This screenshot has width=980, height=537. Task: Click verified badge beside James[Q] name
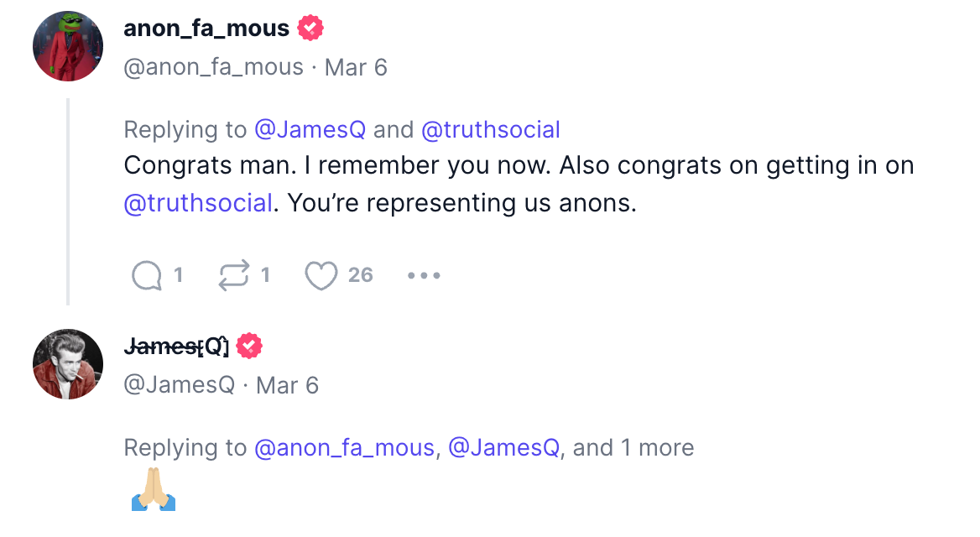249,346
